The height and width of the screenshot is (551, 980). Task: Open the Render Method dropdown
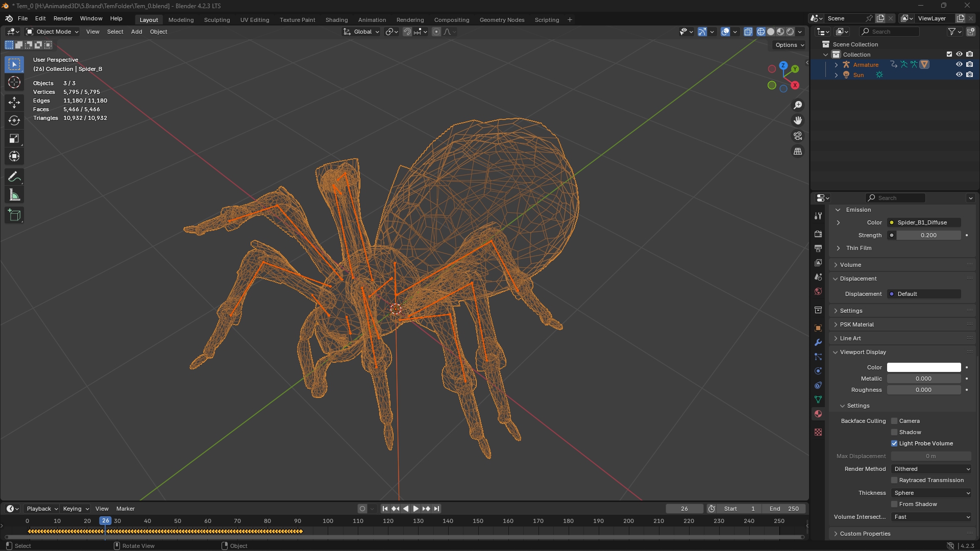[930, 469]
